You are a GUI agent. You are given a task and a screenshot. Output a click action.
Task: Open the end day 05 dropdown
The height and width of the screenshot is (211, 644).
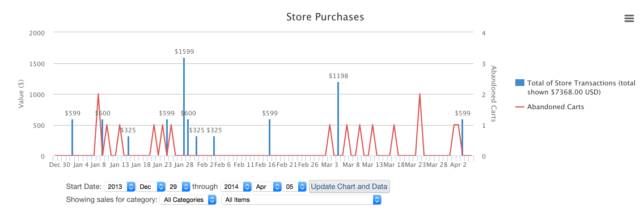(294, 187)
